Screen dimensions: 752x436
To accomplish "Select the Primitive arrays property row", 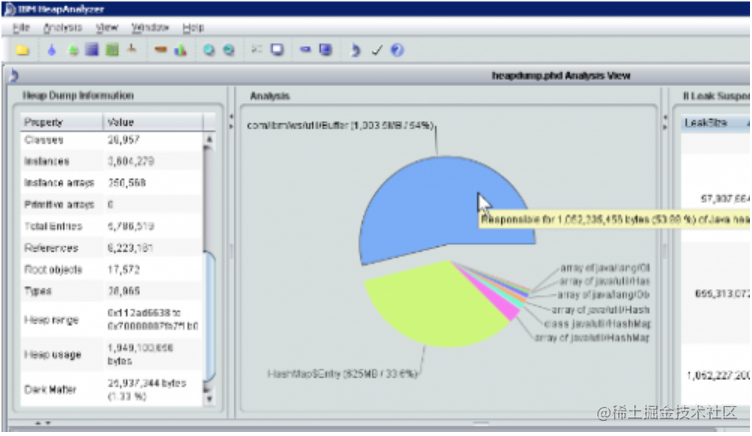I will [x=112, y=204].
